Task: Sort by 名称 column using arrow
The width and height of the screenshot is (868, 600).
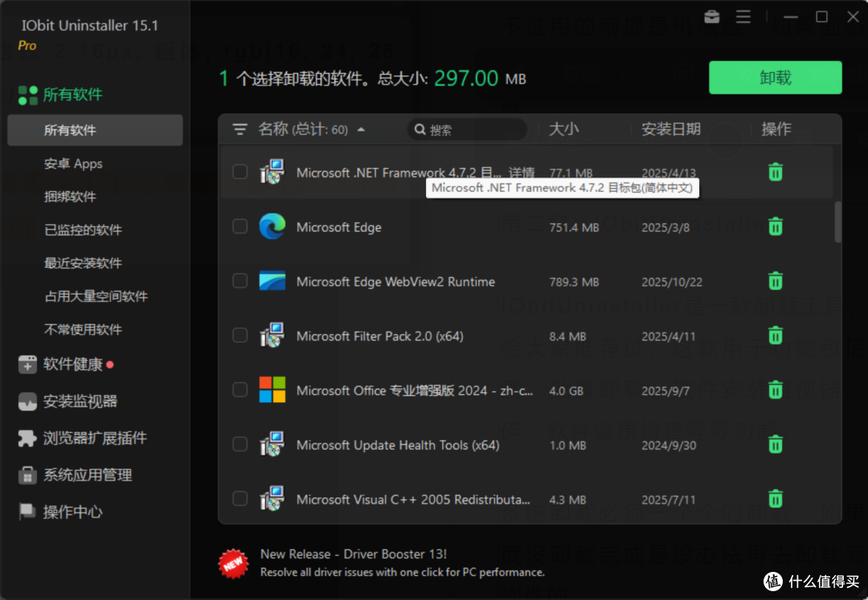Action: [x=361, y=130]
